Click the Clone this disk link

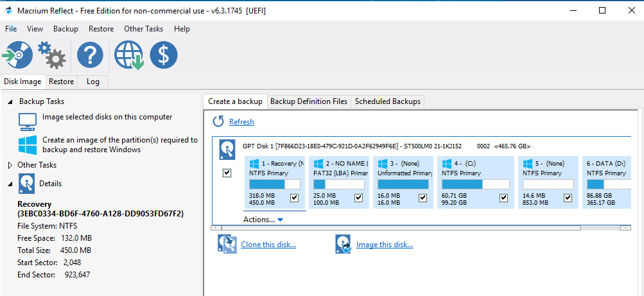click(x=268, y=245)
